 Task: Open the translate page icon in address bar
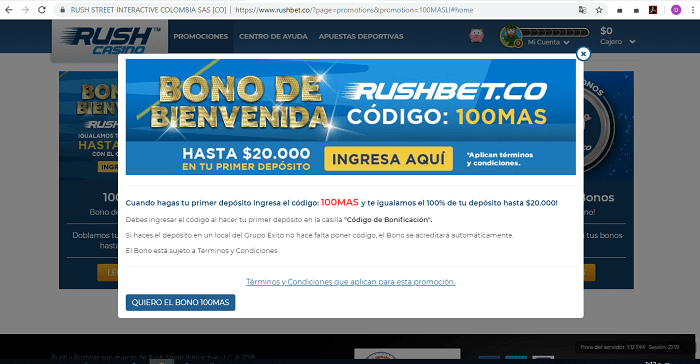[582, 10]
